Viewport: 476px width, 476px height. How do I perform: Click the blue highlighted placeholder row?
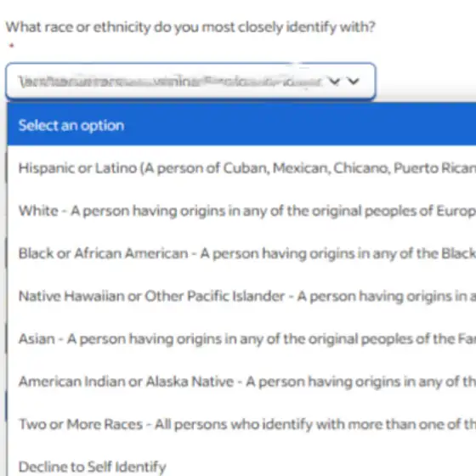tap(241, 126)
